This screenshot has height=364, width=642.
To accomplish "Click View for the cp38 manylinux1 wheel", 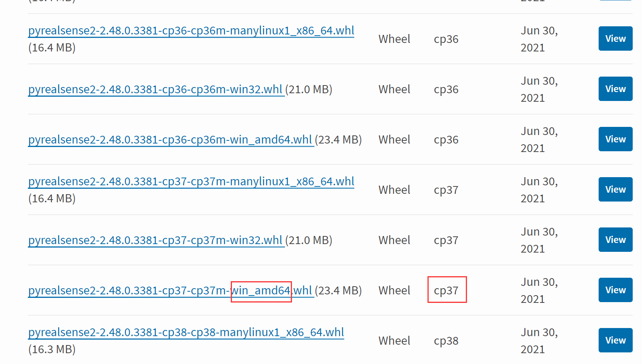I will (x=615, y=340).
